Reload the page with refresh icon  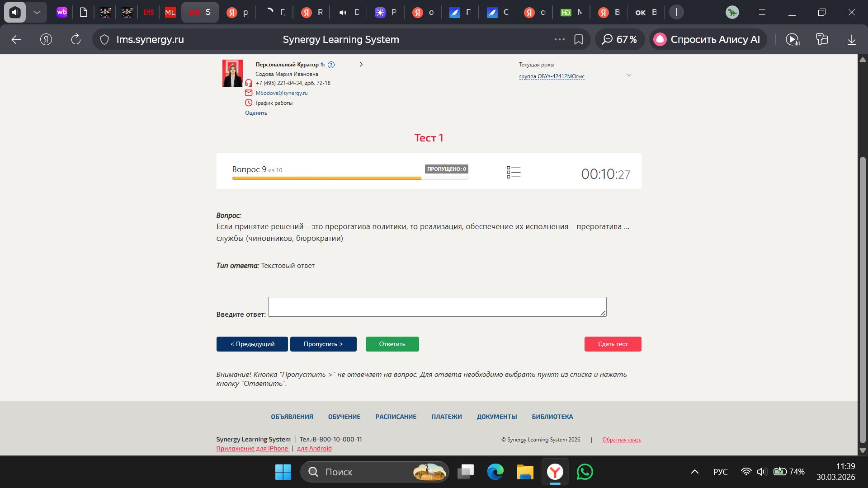tap(76, 40)
